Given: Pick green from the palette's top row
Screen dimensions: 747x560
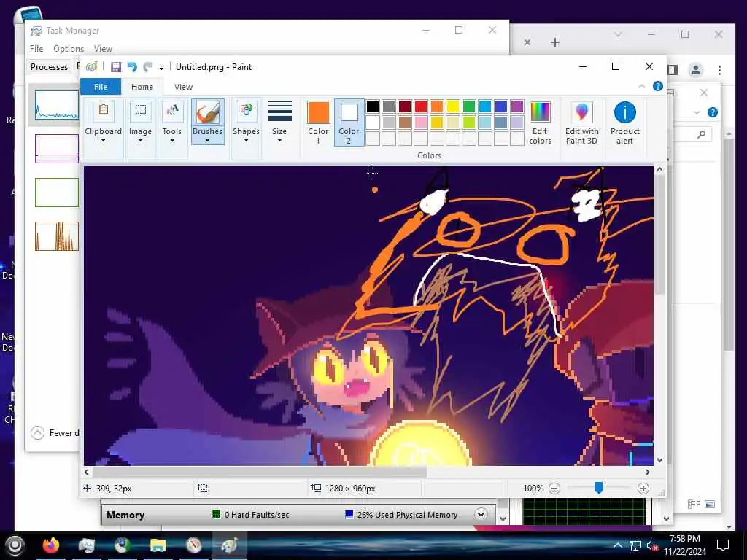Looking at the screenshot, I should click(x=469, y=106).
